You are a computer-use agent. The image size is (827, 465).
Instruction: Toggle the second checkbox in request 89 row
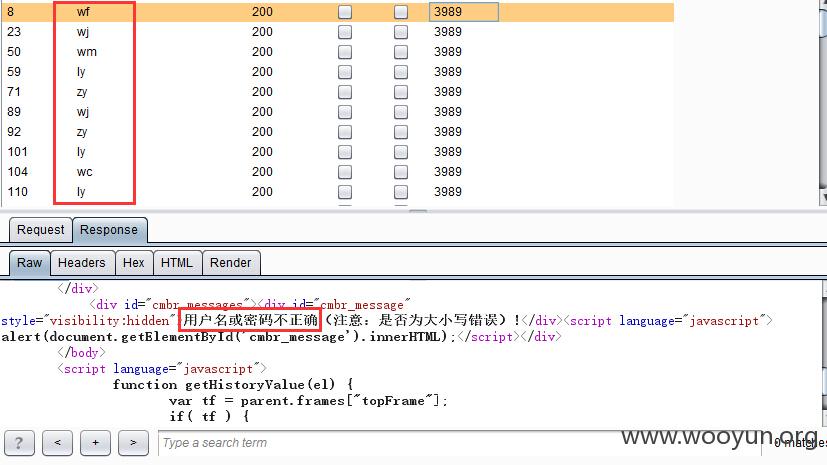click(401, 112)
